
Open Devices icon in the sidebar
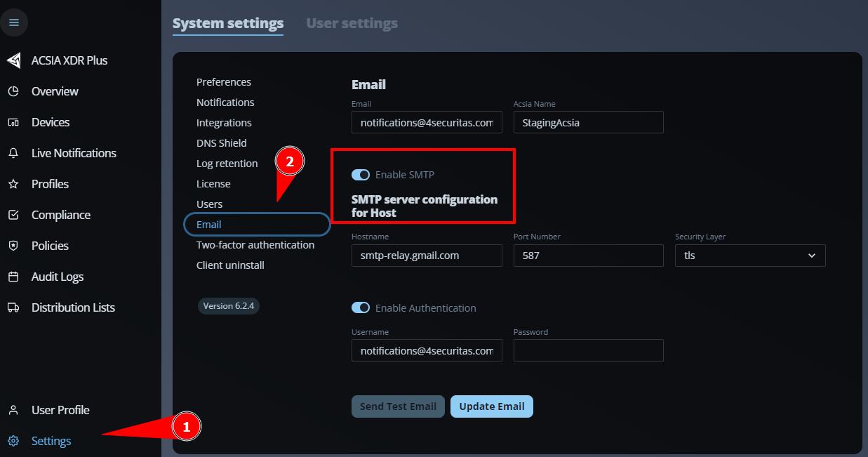pos(13,122)
